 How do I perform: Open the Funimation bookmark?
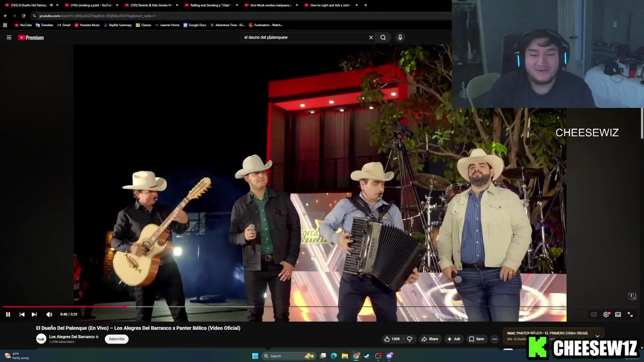point(266,25)
